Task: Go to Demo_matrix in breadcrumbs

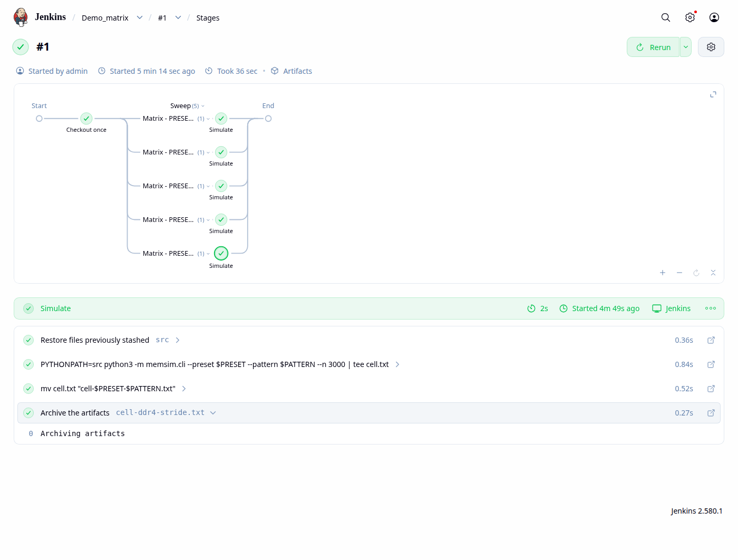Action: click(105, 18)
